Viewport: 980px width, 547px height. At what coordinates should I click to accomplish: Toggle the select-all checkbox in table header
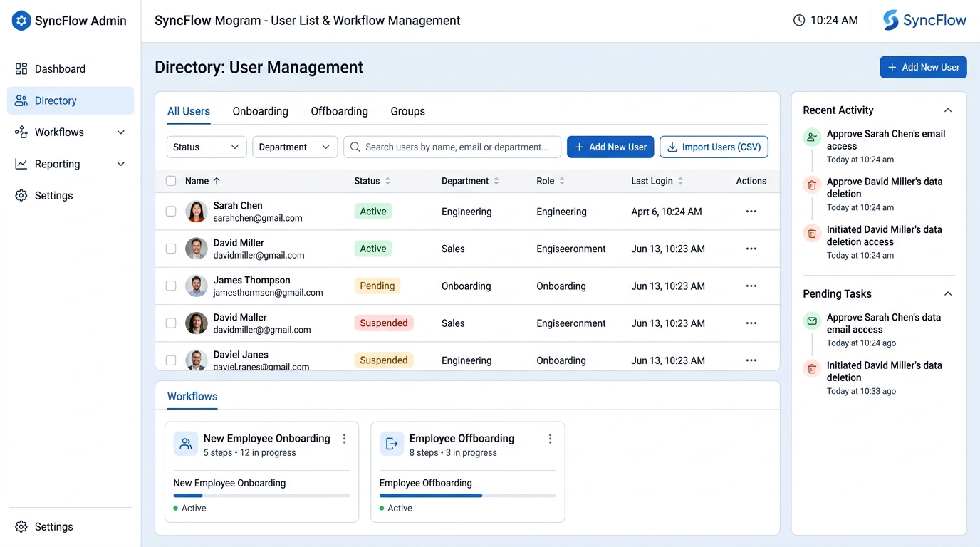point(171,181)
